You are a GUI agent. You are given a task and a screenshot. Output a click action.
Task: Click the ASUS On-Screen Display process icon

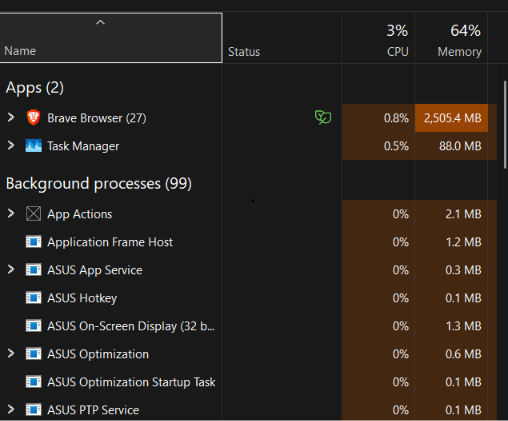point(33,326)
